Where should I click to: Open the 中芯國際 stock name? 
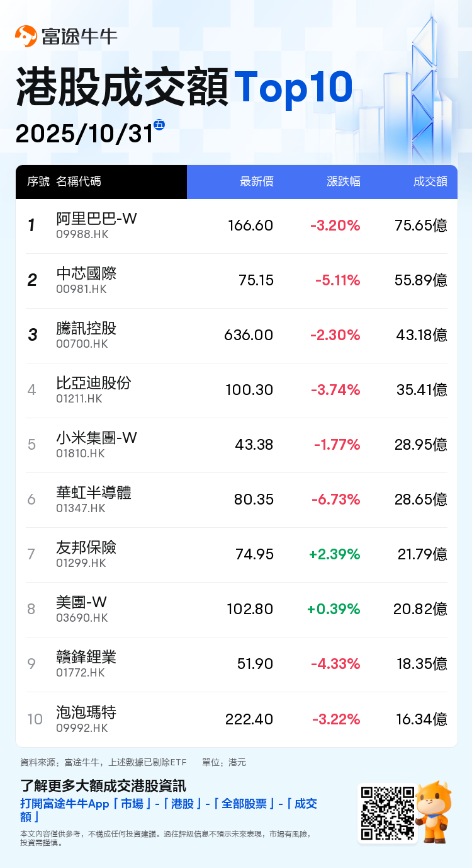click(86, 274)
